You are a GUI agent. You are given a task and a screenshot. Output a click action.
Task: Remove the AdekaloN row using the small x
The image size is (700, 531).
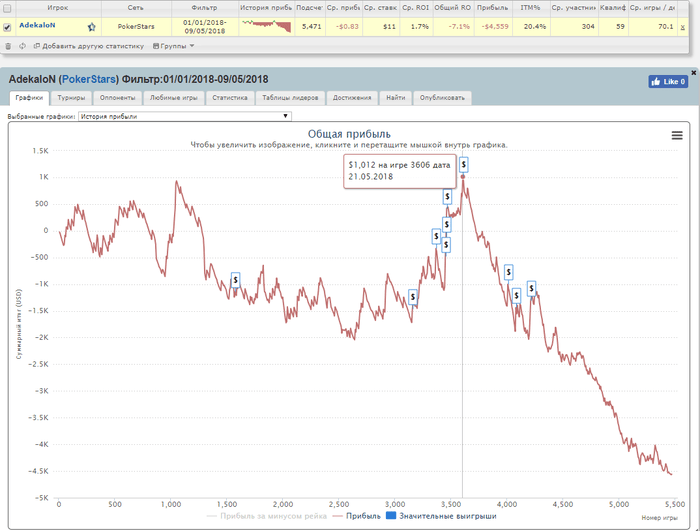683,27
